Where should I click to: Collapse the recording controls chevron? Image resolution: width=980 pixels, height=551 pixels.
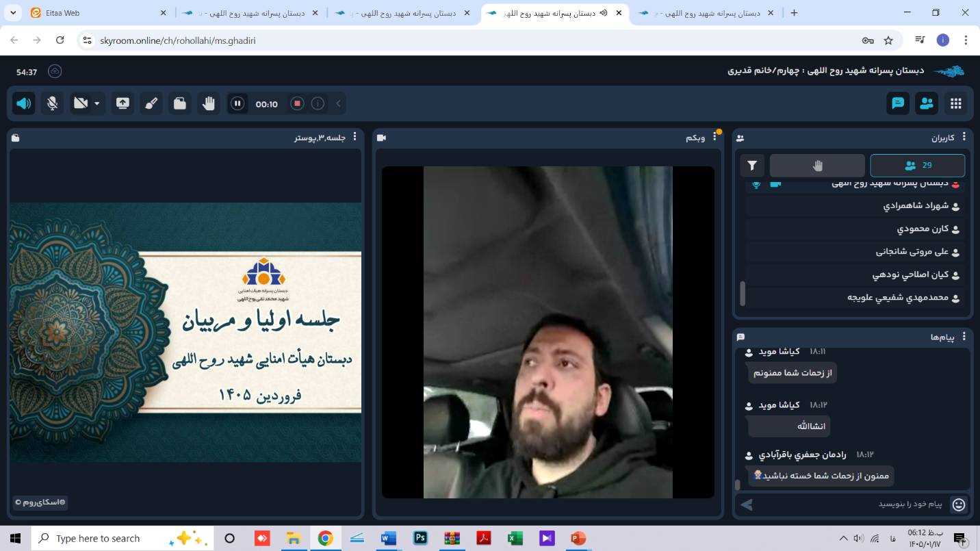[338, 103]
